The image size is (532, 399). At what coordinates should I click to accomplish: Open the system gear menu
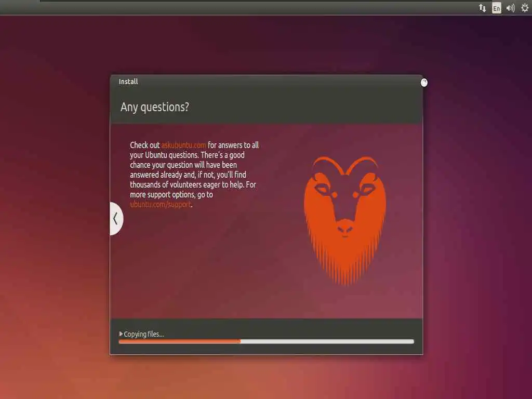coord(525,8)
